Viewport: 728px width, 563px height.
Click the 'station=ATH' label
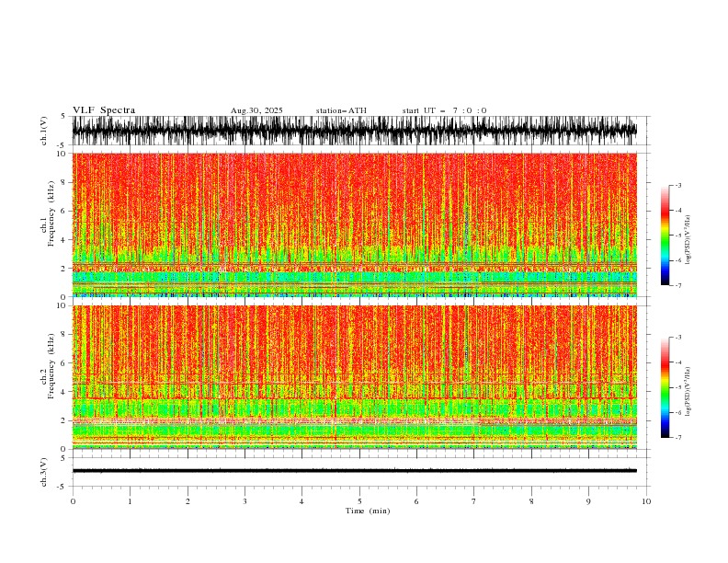341,110
